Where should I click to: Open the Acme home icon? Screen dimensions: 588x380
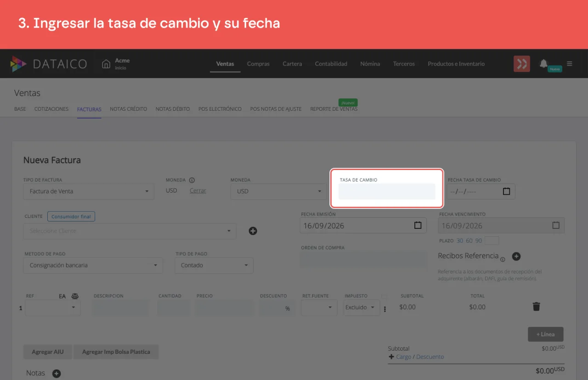106,64
